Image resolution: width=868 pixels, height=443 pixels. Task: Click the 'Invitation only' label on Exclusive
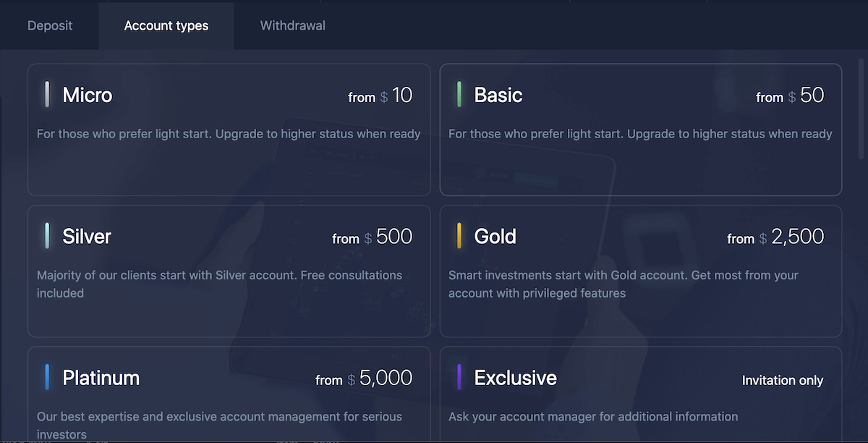point(783,380)
